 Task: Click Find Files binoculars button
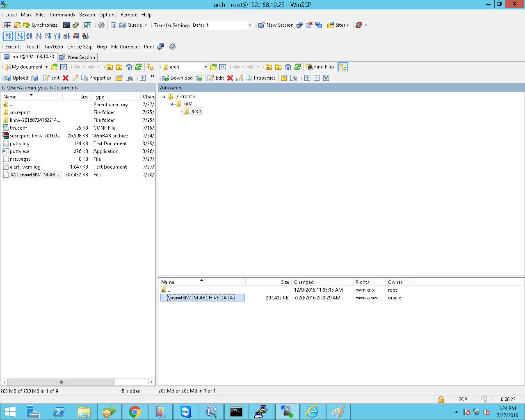(320, 67)
